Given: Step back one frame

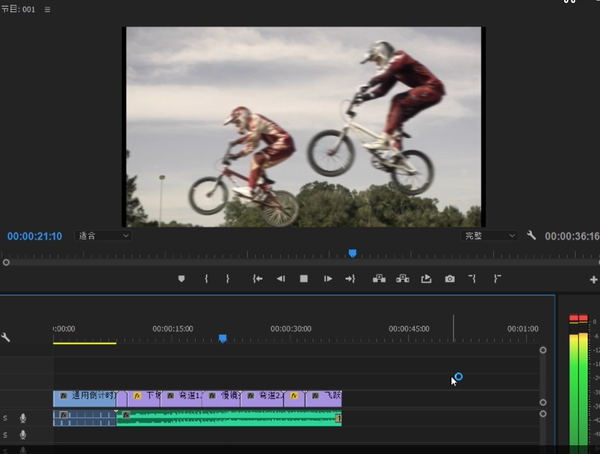Looking at the screenshot, I should [281, 279].
